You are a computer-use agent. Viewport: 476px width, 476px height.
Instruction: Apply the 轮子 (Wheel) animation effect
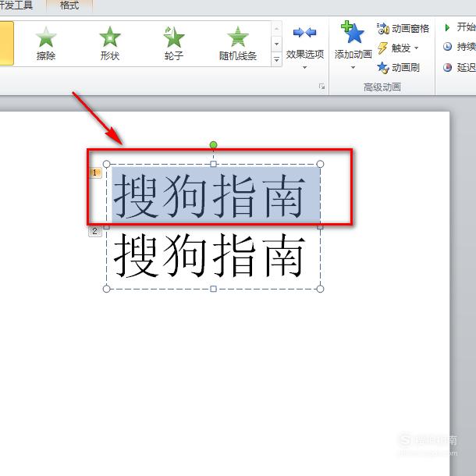point(174,44)
